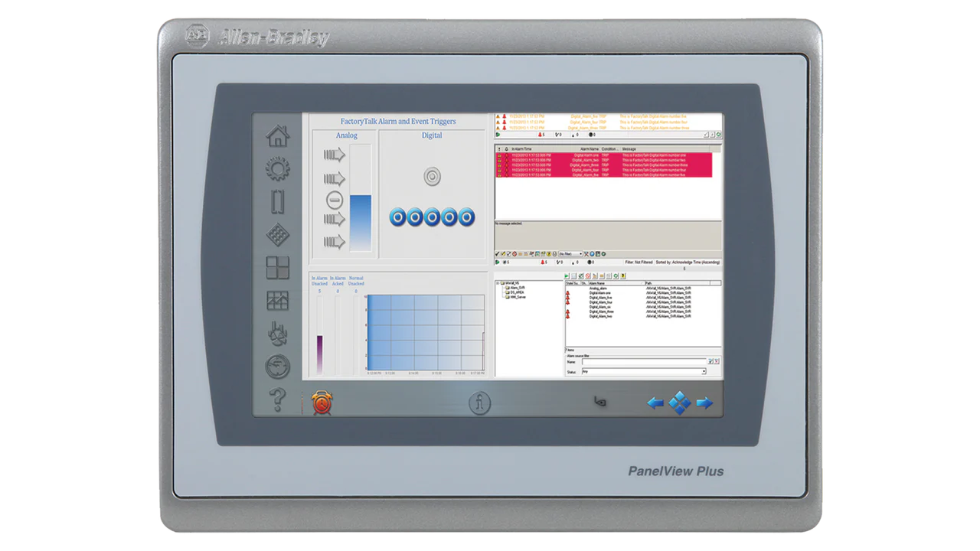Click clear-filter icon at right of Name field
Screen dimensions: 980x551
(717, 361)
